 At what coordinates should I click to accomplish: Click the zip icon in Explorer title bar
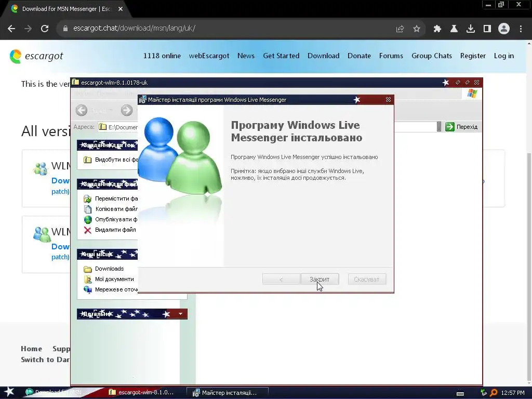click(76, 83)
